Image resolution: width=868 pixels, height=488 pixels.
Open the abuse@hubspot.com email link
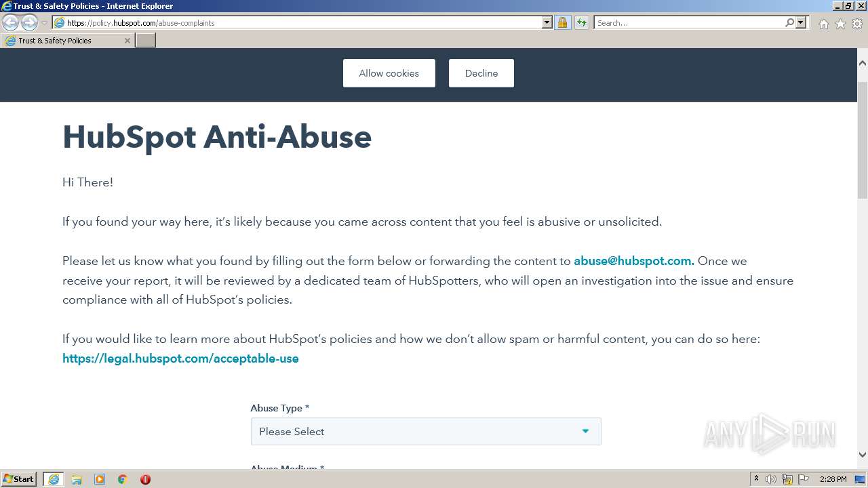click(634, 261)
